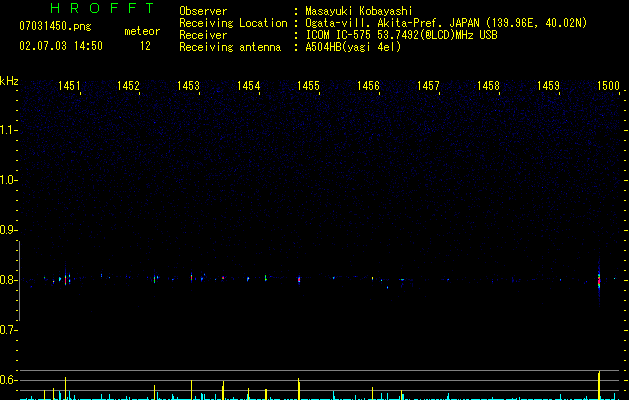Viewport: 629px width, 400px height.
Task: Click the A504HB(yagi 4el) antenna text
Action: (x=353, y=47)
